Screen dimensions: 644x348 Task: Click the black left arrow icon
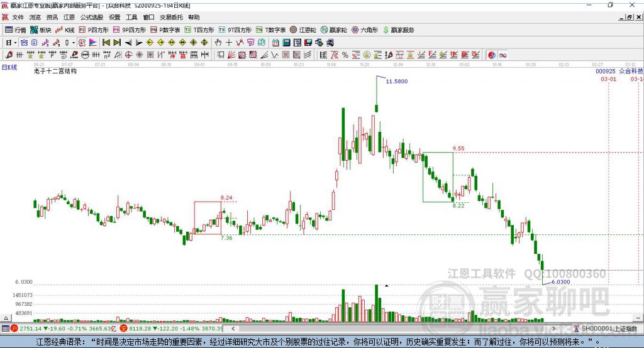pyautogui.click(x=128, y=43)
